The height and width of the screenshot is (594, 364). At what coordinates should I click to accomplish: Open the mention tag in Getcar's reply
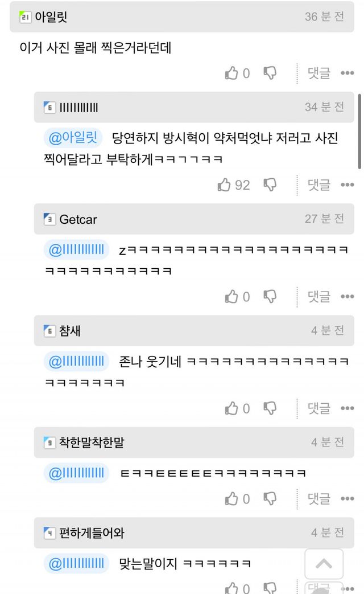click(76, 249)
